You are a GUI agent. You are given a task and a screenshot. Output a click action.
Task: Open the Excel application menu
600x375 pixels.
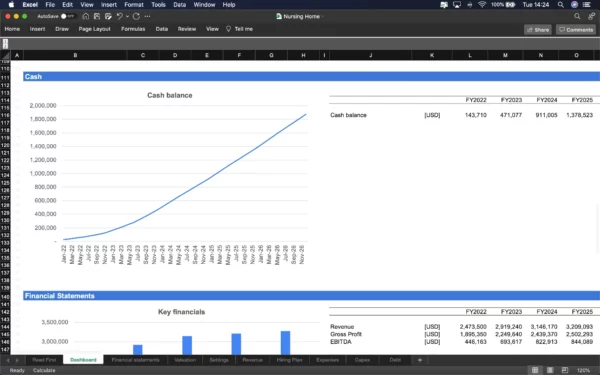pyautogui.click(x=30, y=5)
